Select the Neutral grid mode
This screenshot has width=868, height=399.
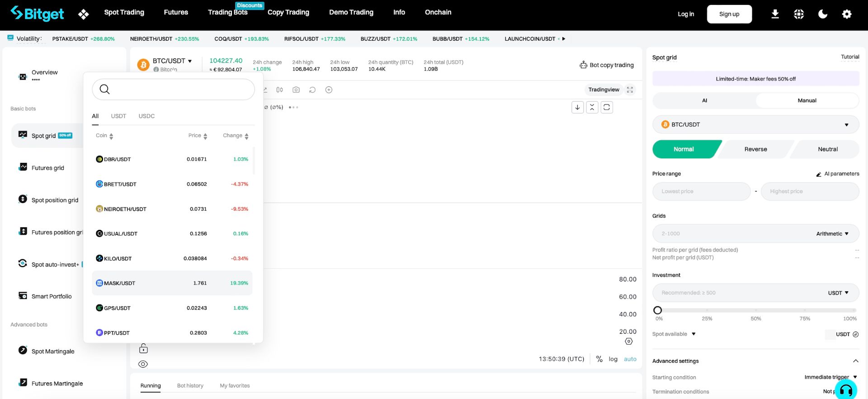[x=827, y=149]
